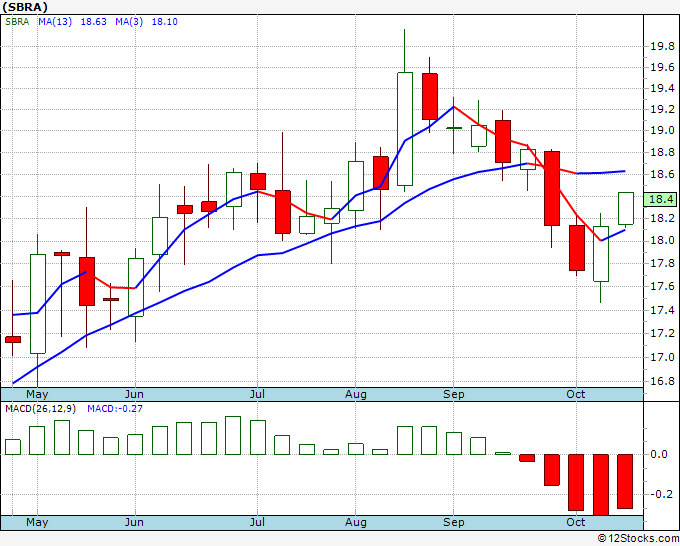The height and width of the screenshot is (546, 680).
Task: Select the MA(13) legend label
Action: (55, 22)
